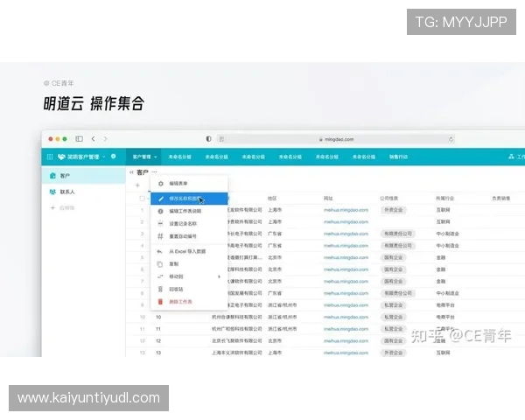Open the app grid launcher icon
The image size is (525, 420).
50,157
